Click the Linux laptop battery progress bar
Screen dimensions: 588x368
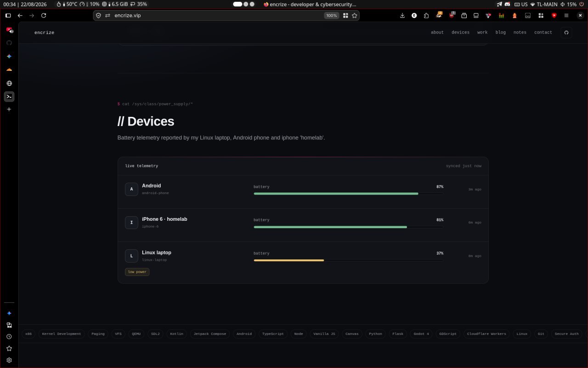point(348,260)
